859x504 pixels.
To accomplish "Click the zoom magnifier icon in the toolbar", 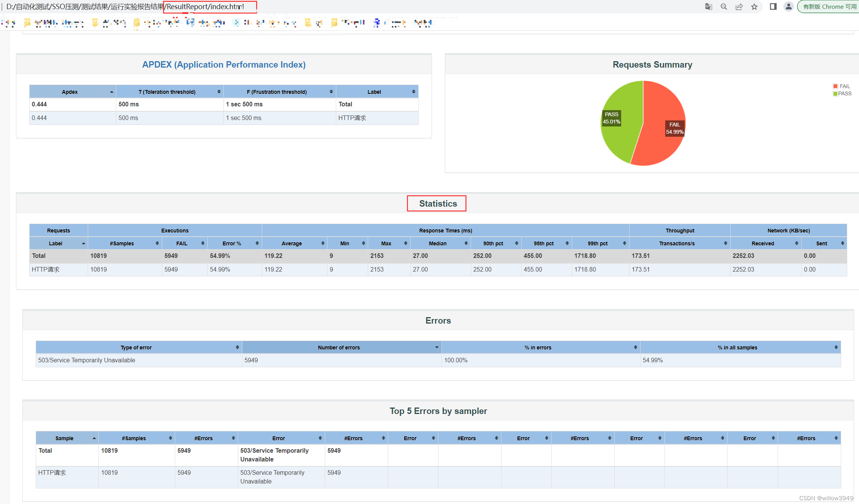I will [724, 6].
